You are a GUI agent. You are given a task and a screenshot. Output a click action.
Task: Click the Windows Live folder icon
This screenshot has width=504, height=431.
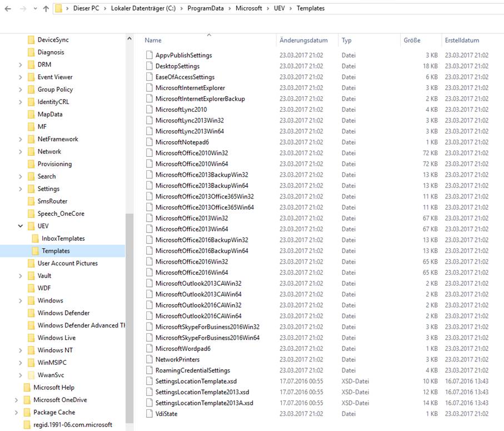pos(31,338)
